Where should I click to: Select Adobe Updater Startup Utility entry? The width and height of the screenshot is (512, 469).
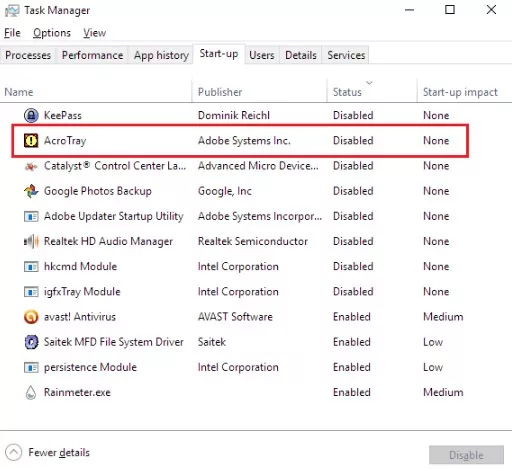point(114,216)
